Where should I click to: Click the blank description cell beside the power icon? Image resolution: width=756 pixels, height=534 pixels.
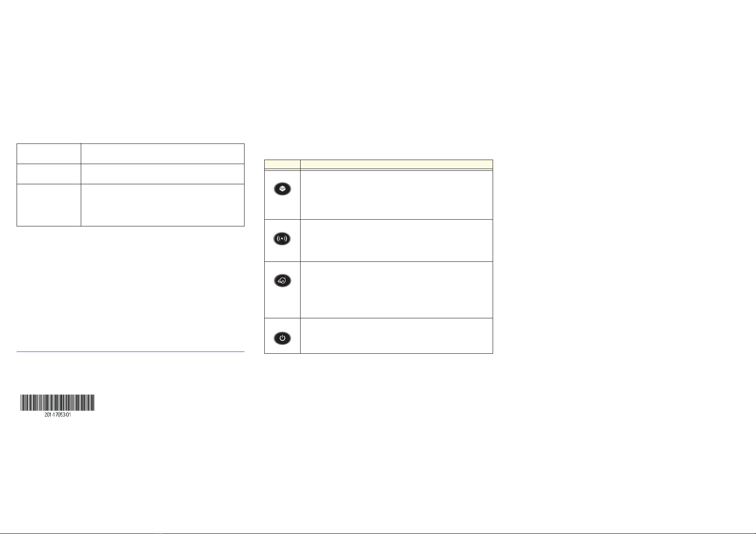pyautogui.click(x=397, y=336)
